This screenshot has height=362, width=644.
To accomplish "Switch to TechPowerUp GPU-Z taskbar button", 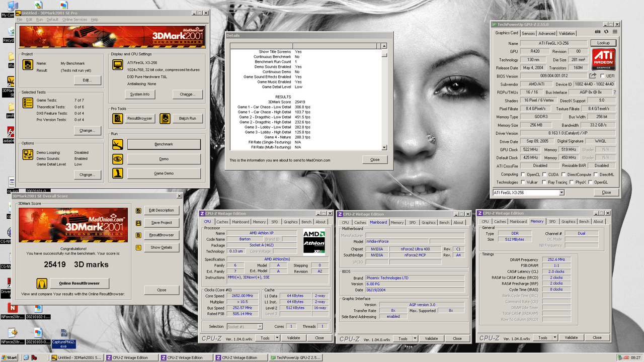I will pyautogui.click(x=296, y=357).
